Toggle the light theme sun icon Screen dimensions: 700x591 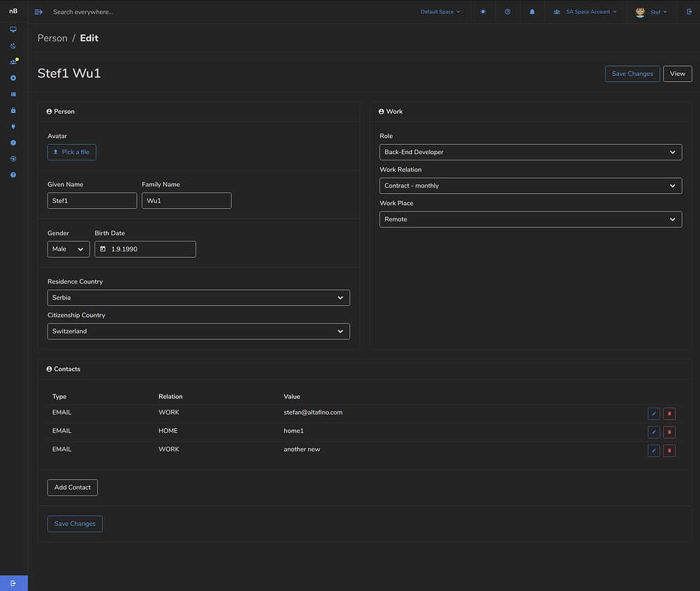483,12
